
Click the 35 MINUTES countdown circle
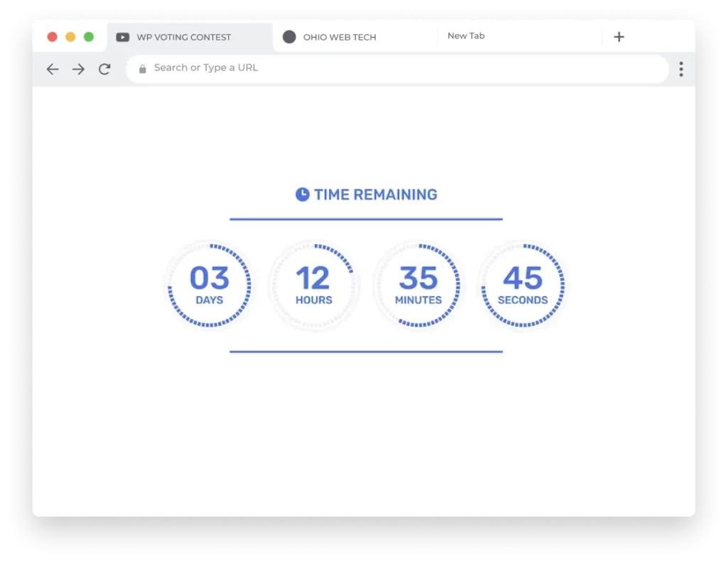[x=418, y=286]
